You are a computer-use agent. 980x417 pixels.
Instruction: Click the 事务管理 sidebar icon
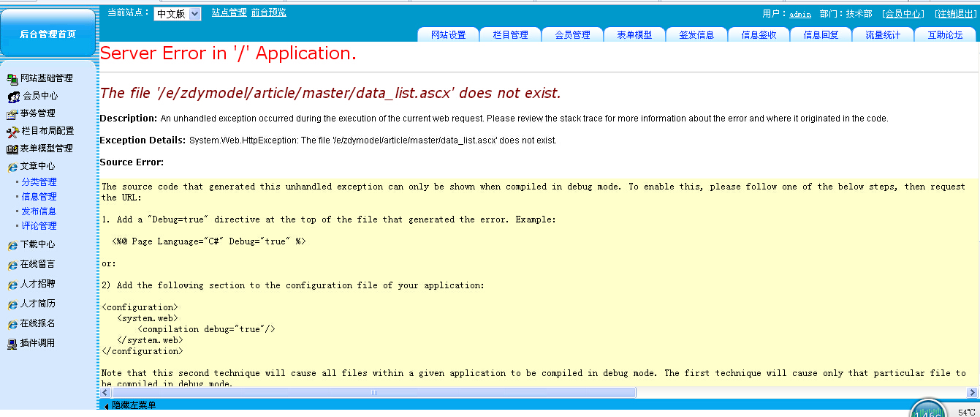[12, 113]
